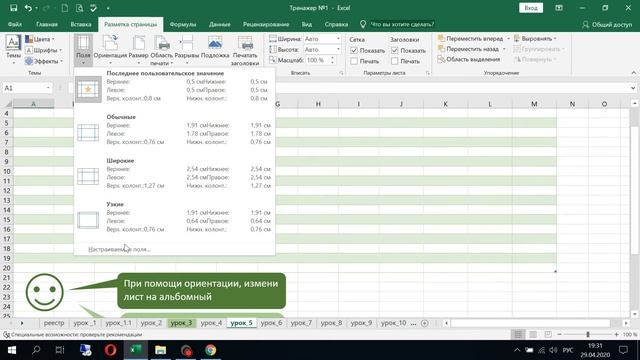Open Chrome from the taskbar
640x360 pixels.
click(211, 350)
